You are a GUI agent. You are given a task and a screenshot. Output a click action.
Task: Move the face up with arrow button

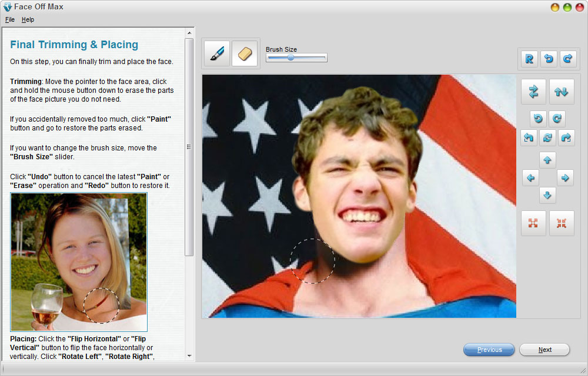[x=547, y=160]
